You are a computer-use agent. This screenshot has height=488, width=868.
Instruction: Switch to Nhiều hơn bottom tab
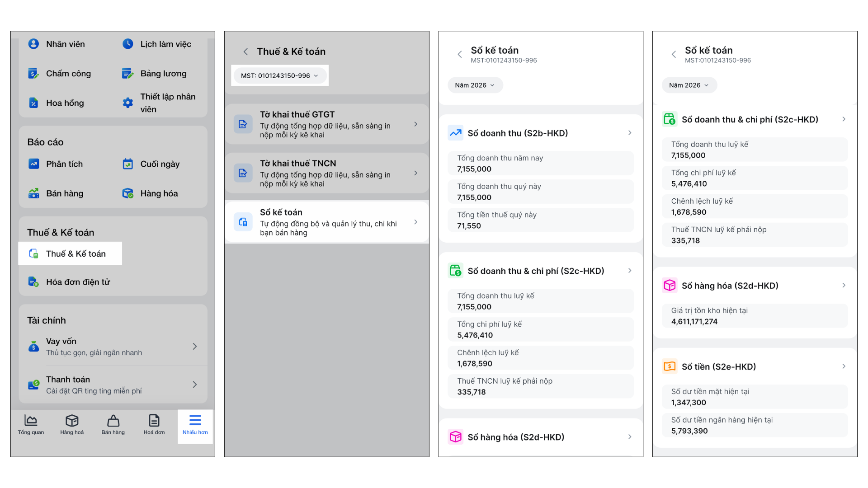[x=195, y=425]
